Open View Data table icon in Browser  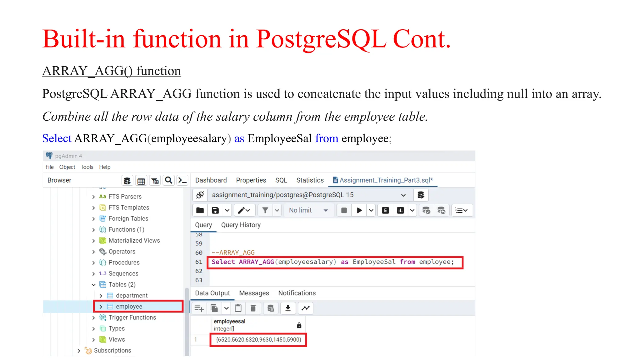pos(141,181)
